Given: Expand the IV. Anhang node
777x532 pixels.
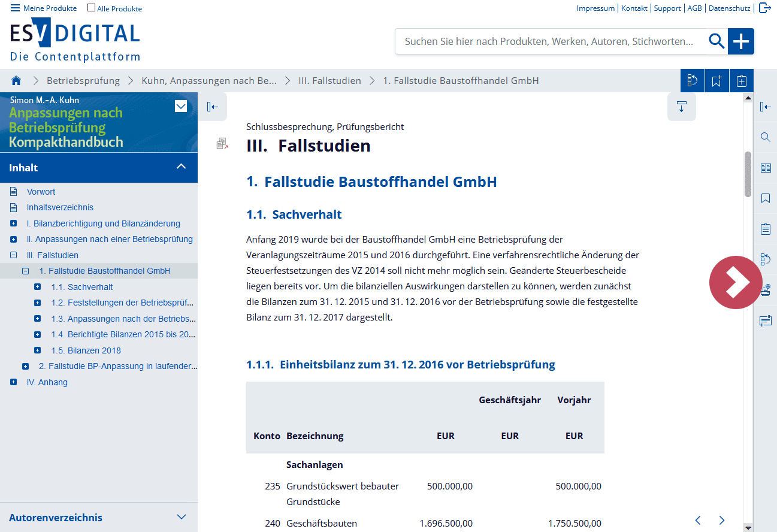Looking at the screenshot, I should (x=14, y=382).
